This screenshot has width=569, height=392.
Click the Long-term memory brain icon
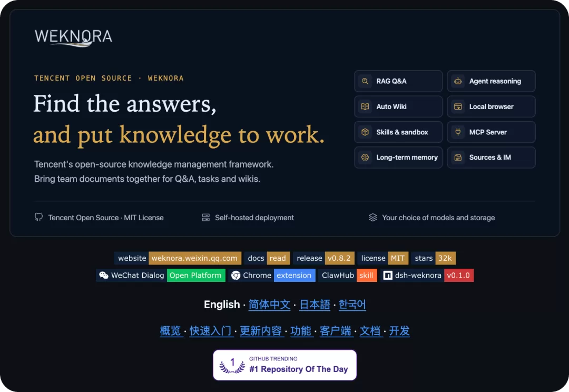click(365, 157)
